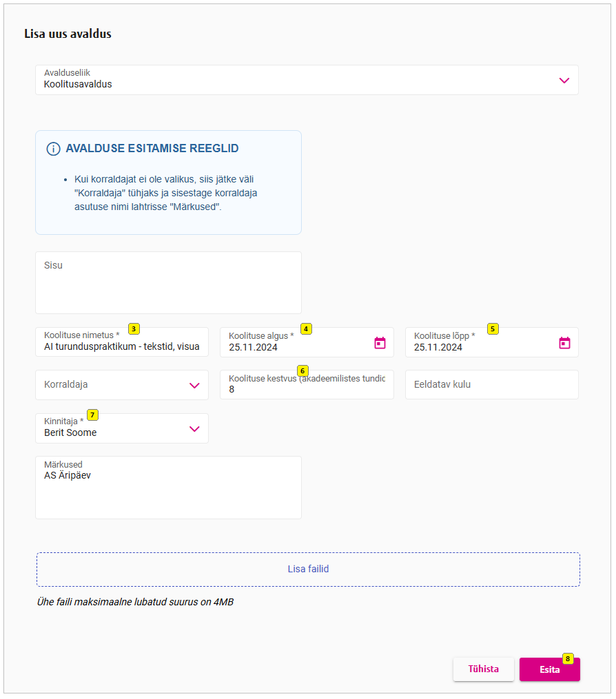Click the Koolituse lõpp date input
Image resolution: width=616 pixels, height=699 pixels.
(482, 346)
